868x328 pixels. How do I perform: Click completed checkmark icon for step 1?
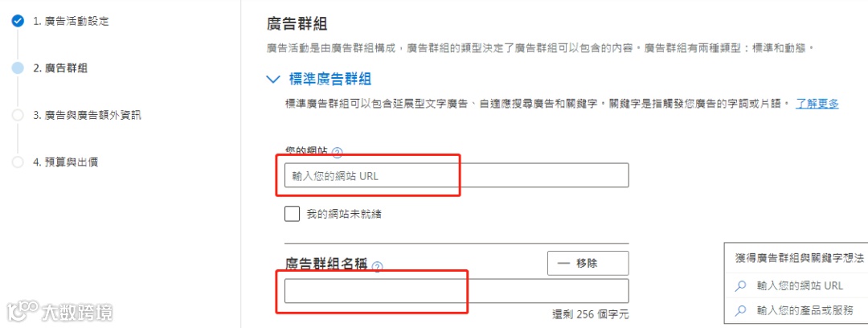tap(18, 22)
